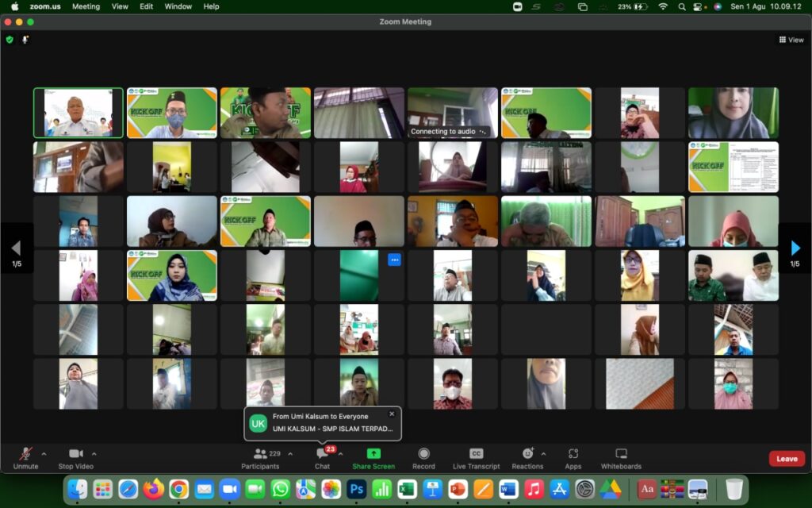Dismiss the Umi Kalsum chat notification

tap(391, 414)
